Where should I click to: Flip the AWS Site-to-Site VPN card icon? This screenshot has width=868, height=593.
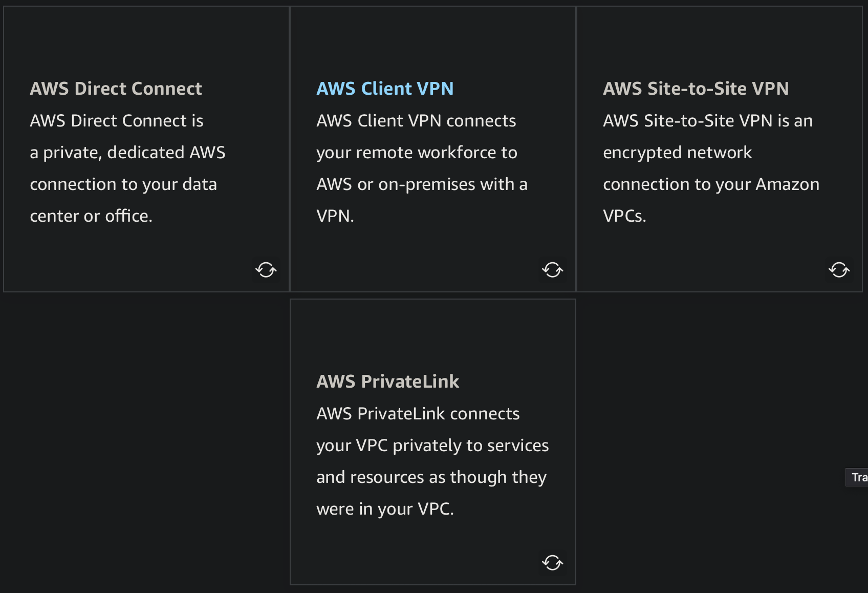pos(839,269)
